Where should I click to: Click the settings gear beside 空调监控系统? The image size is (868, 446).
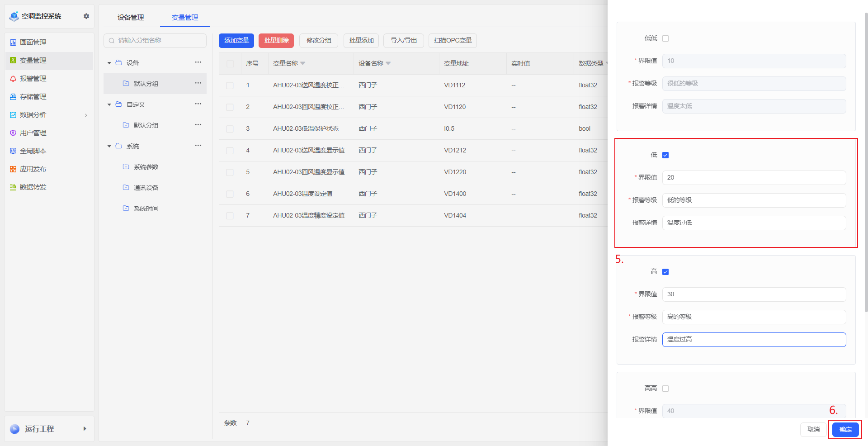86,16
